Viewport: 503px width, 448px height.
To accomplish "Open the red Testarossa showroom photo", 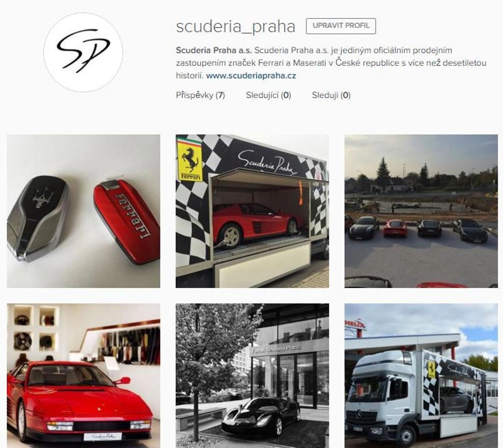I will point(84,376).
